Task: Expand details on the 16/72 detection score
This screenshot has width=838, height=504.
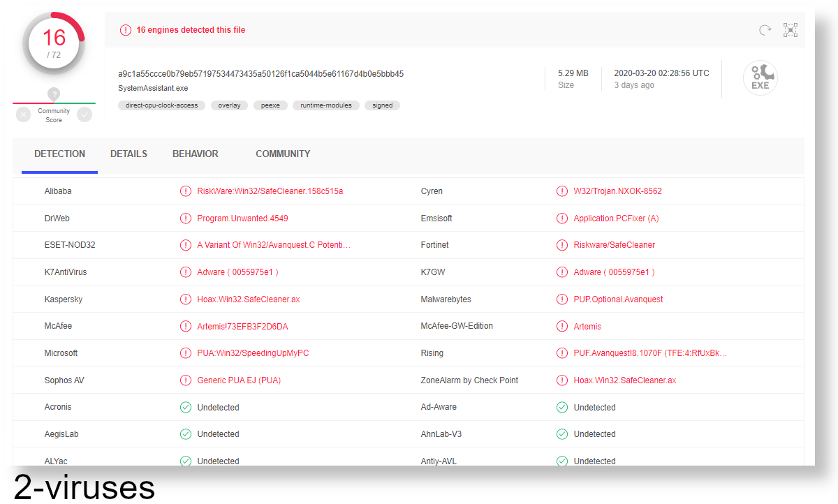Action: point(54,42)
